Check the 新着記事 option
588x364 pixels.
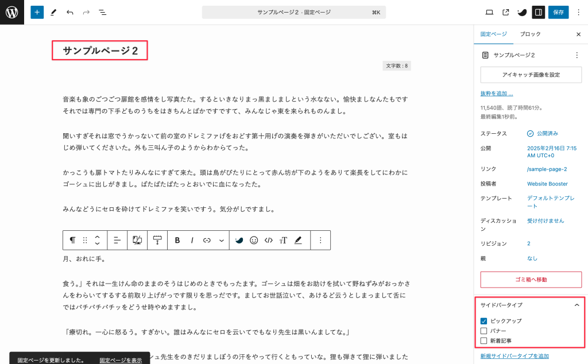[x=483, y=340]
